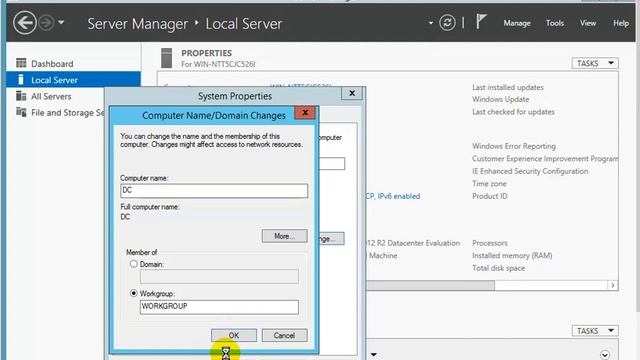The height and width of the screenshot is (360, 640).
Task: Click the Windows Update property label
Action: tap(500, 99)
